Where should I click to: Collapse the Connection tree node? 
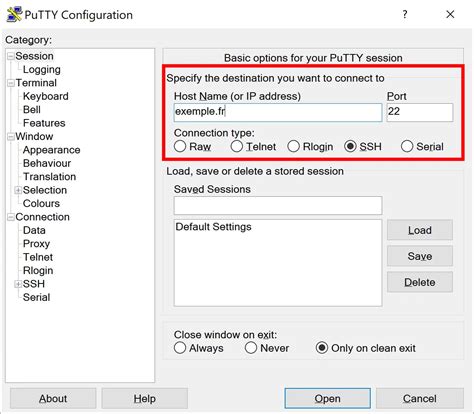(x=11, y=217)
